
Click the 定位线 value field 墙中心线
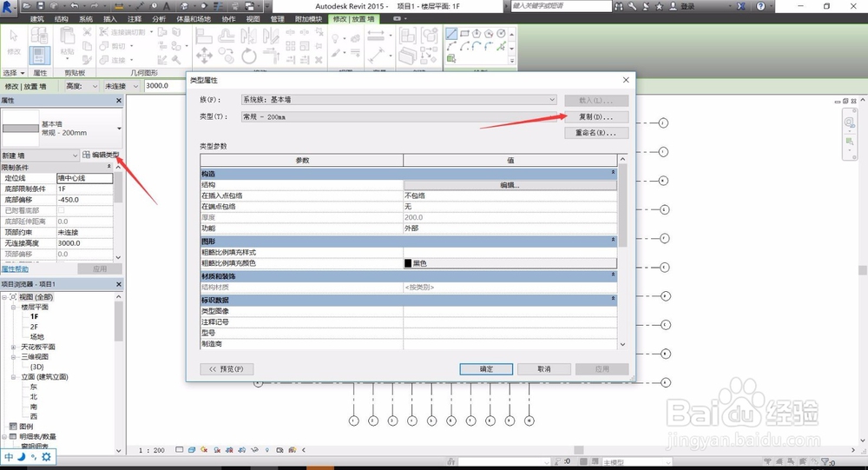(x=85, y=178)
